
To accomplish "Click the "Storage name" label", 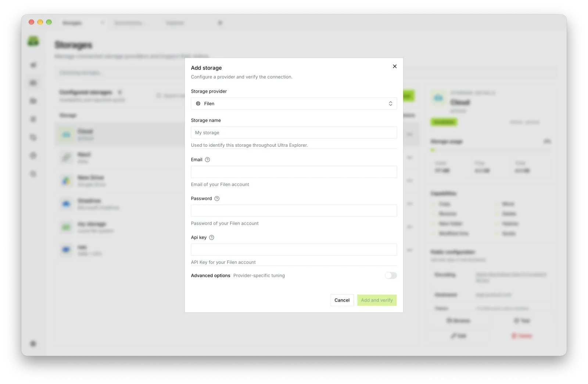I will click(206, 120).
